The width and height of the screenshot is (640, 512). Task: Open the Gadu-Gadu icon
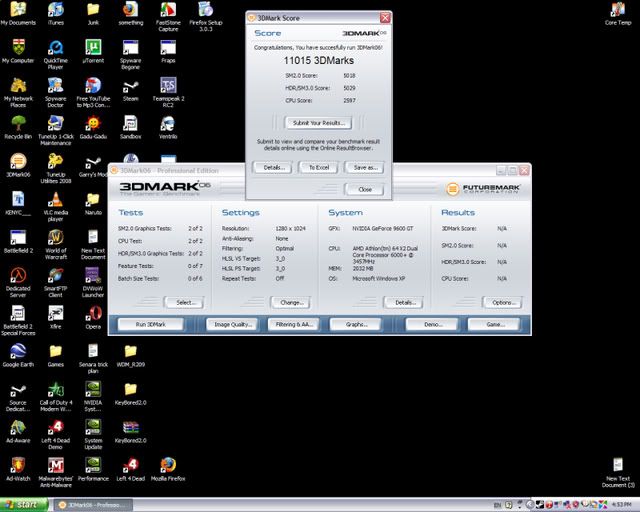(93, 127)
